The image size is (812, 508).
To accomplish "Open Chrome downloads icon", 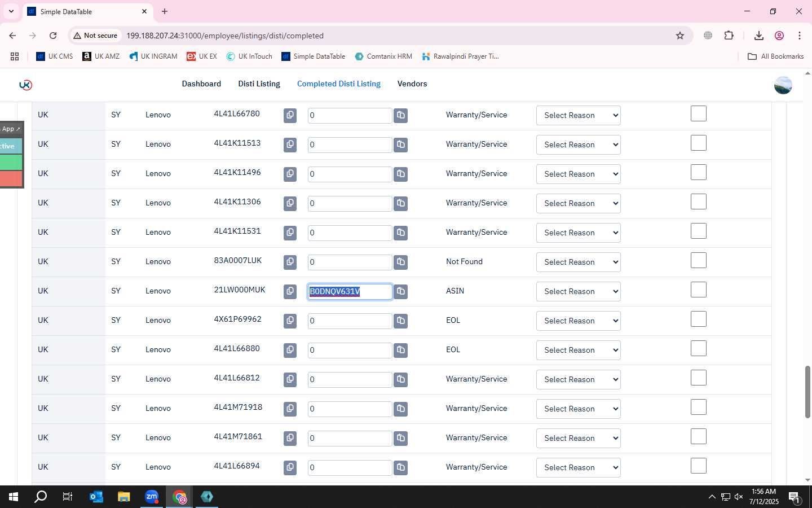I will tap(758, 36).
